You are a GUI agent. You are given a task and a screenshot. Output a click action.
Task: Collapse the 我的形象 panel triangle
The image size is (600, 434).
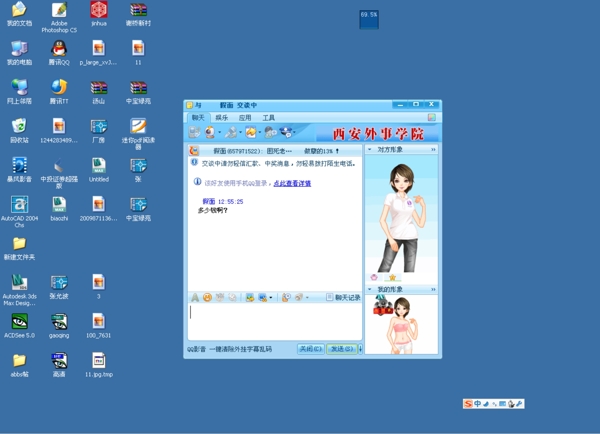370,289
